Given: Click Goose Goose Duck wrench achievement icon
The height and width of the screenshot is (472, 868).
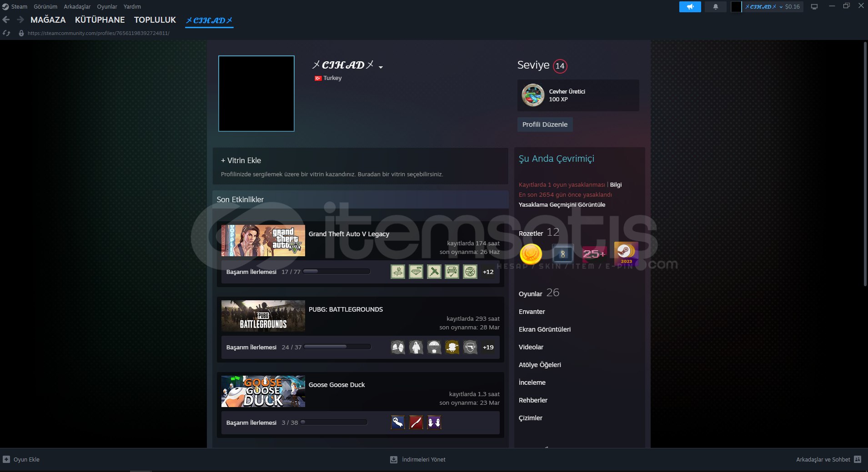Looking at the screenshot, I should [x=398, y=422].
